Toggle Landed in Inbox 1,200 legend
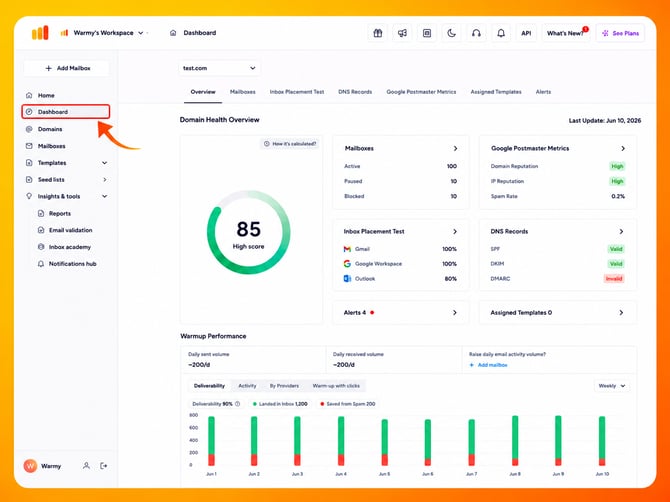Image resolution: width=670 pixels, height=502 pixels. pyautogui.click(x=280, y=404)
